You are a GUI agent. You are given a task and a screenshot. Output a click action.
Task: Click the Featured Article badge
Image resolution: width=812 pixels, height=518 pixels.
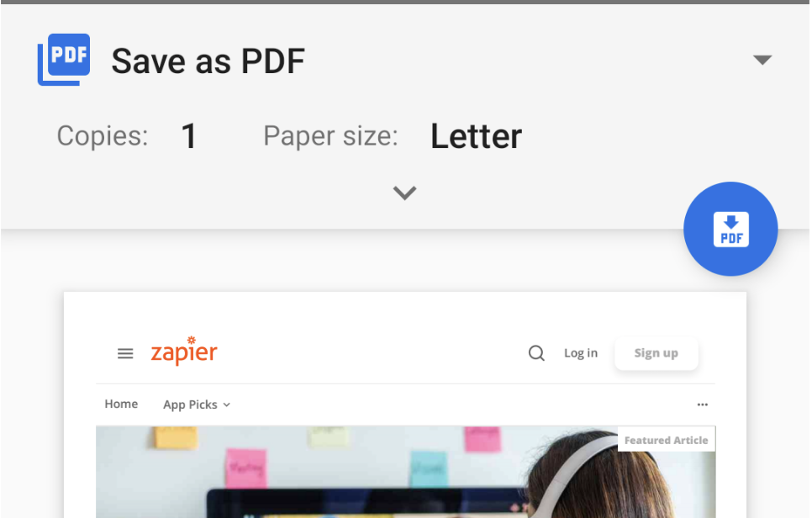[x=666, y=440]
